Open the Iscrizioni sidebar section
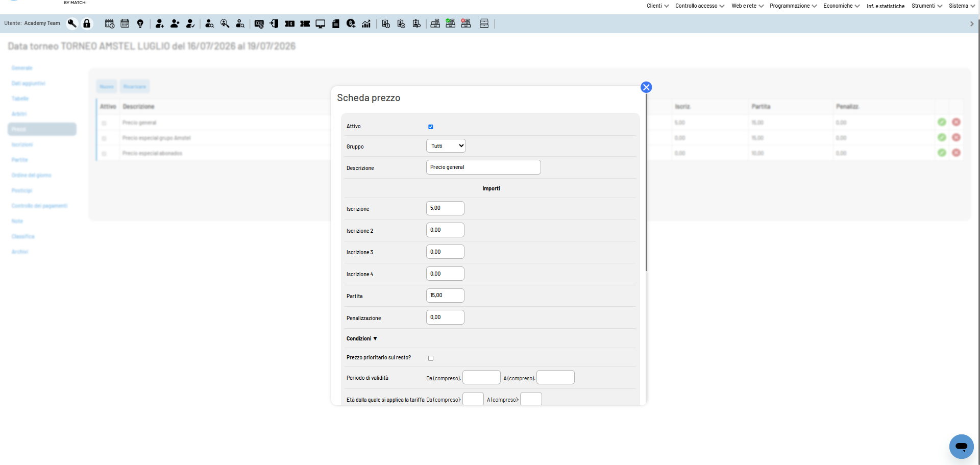The width and height of the screenshot is (980, 465). (22, 144)
